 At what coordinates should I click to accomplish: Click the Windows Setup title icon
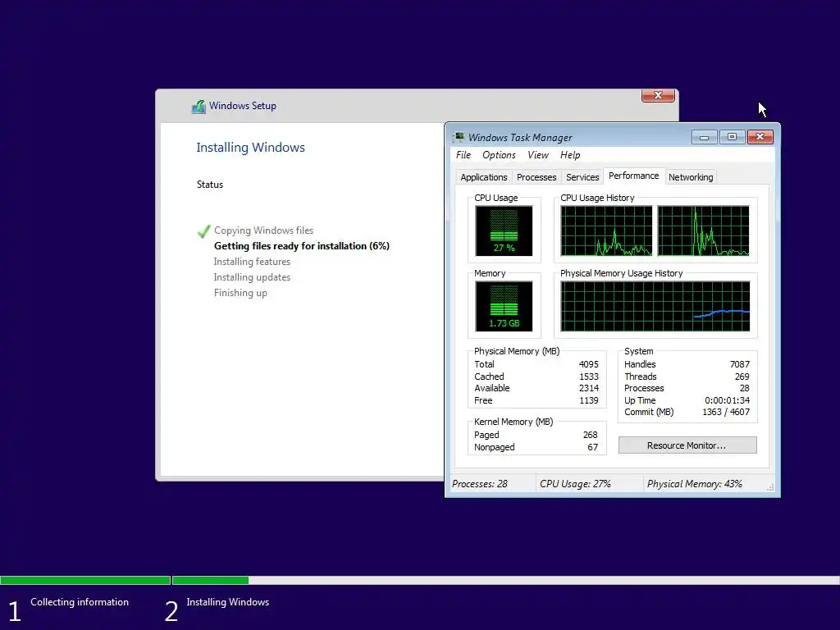(x=199, y=106)
